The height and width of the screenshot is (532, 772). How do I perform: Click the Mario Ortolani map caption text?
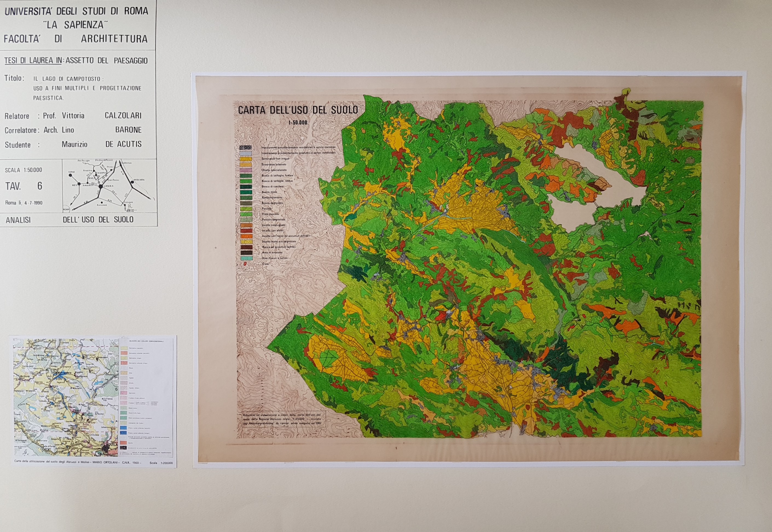[78, 462]
